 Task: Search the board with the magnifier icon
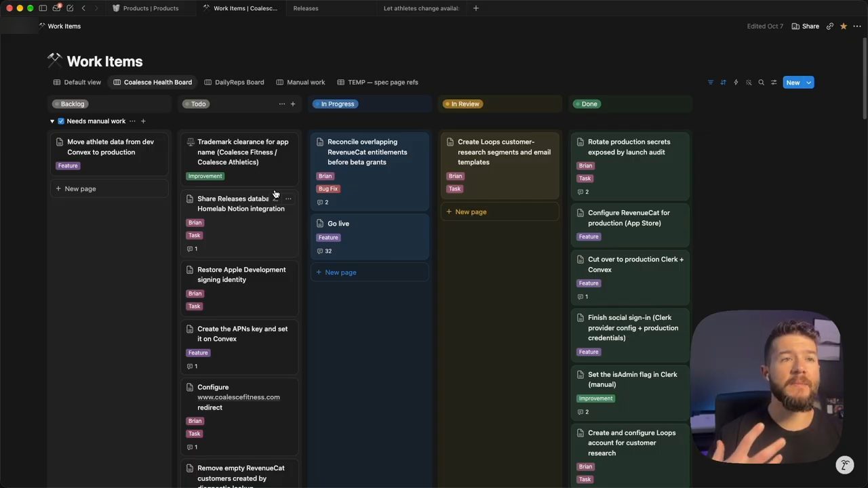pyautogui.click(x=761, y=83)
